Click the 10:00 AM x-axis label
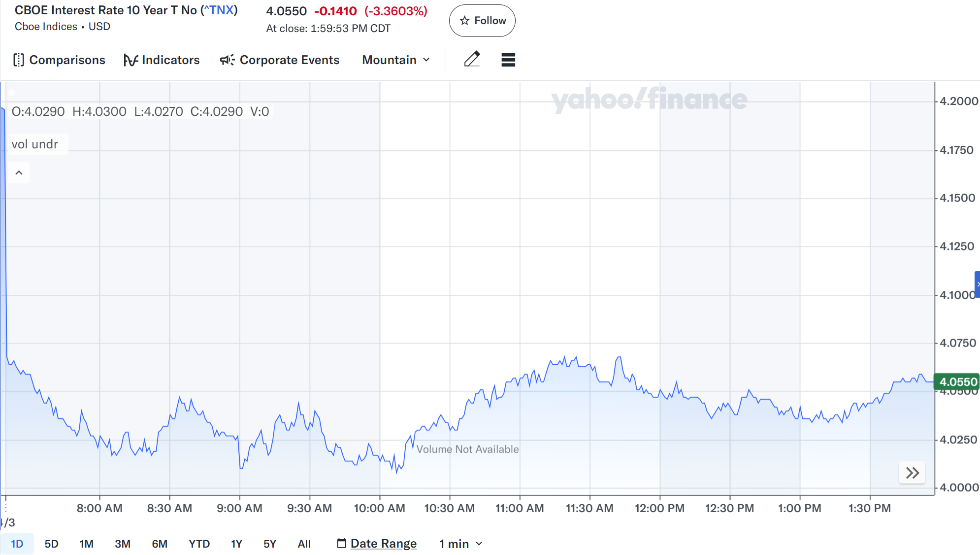The height and width of the screenshot is (555, 980). 379,508
